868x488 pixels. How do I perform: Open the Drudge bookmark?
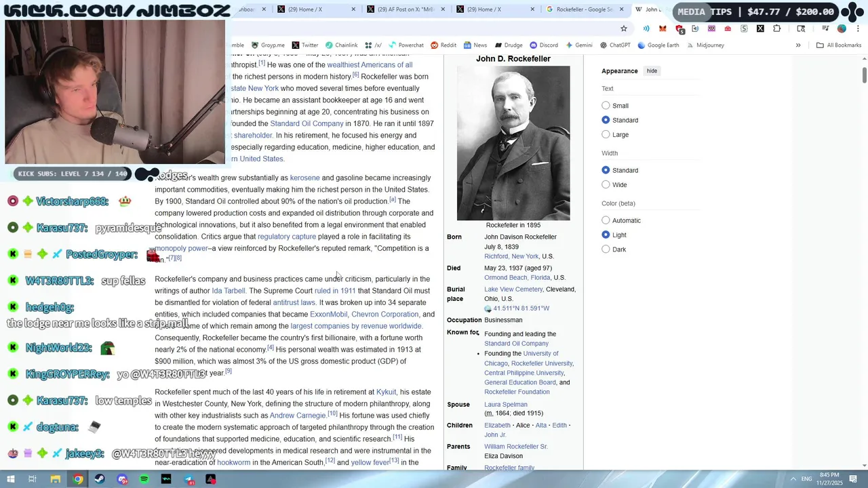pyautogui.click(x=509, y=45)
